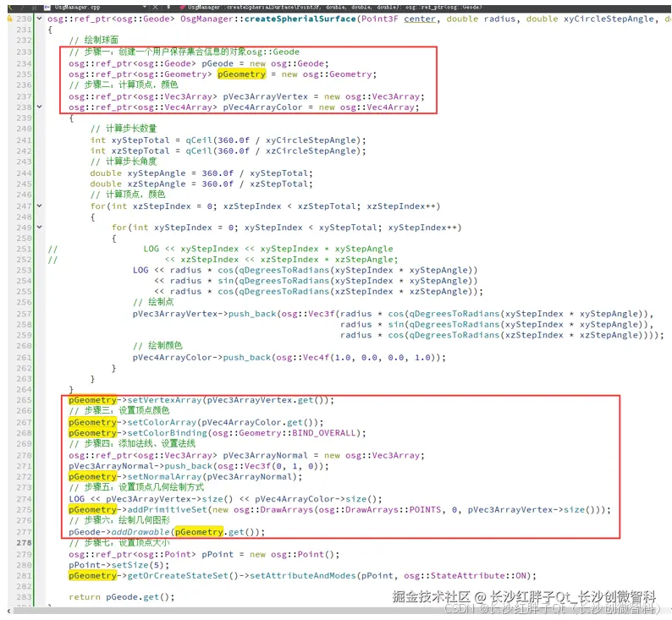The width and height of the screenshot is (672, 620).
Task: Go back using the editor's back arrow
Action: (10, 8)
